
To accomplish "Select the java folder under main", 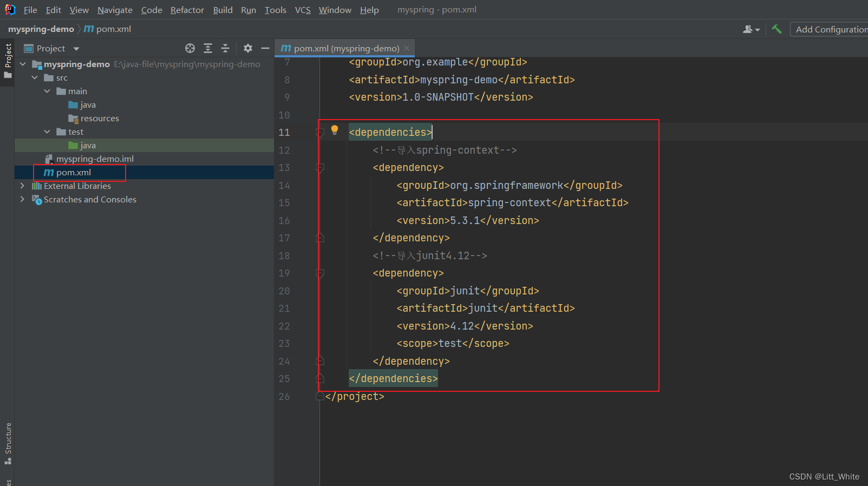I will (x=82, y=105).
